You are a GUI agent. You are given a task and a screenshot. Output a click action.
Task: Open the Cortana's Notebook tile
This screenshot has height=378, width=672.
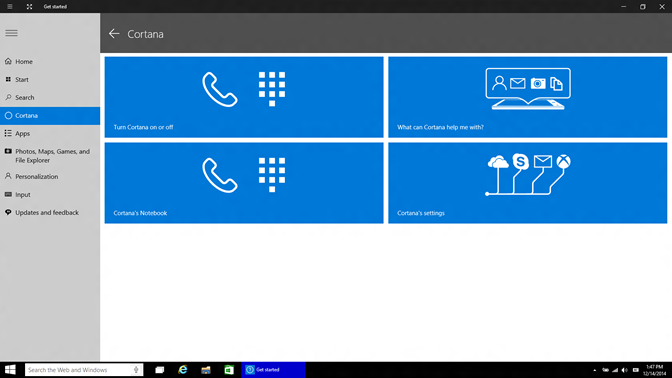click(244, 183)
